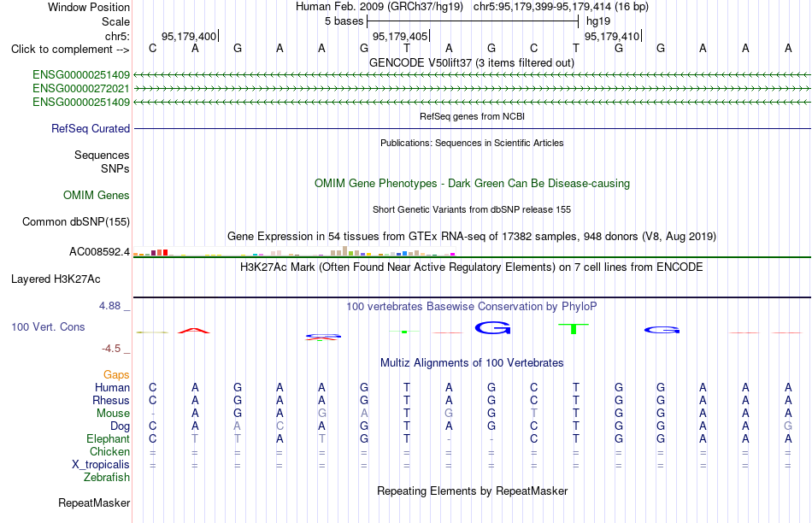The width and height of the screenshot is (812, 523).
Task: Click the hg19 label beside the scale bar
Action: [598, 21]
